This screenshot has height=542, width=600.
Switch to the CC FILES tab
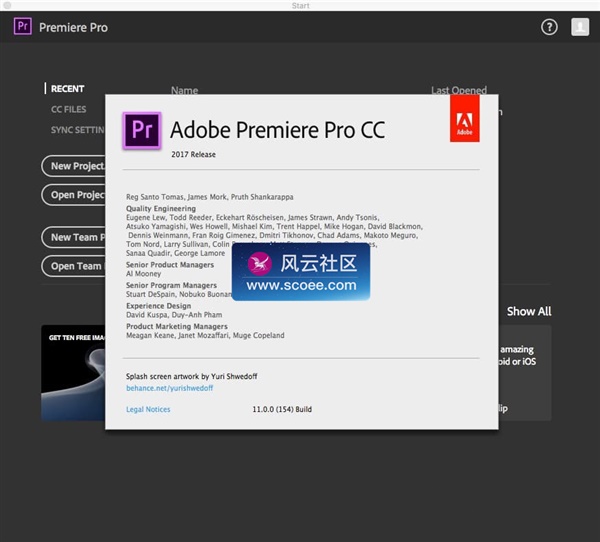[x=68, y=109]
